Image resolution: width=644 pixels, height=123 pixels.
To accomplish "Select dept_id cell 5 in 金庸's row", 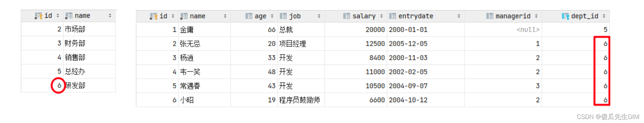I will coord(576,30).
